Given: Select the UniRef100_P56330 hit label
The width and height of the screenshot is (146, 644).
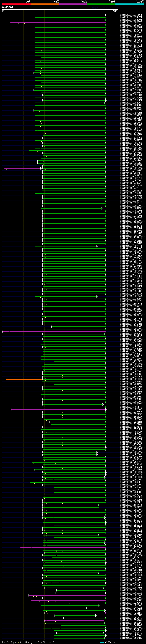Looking at the screenshot, I should [x=131, y=50].
